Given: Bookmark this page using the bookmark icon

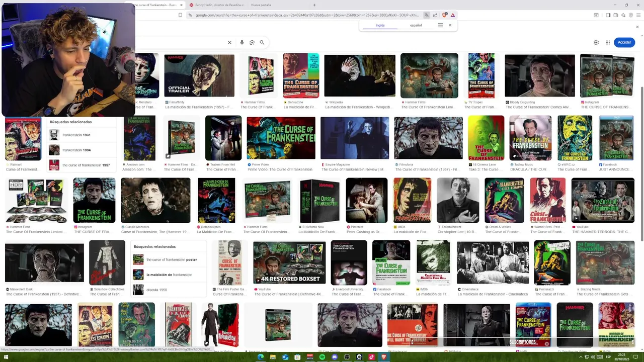Looking at the screenshot, I should [x=180, y=15].
